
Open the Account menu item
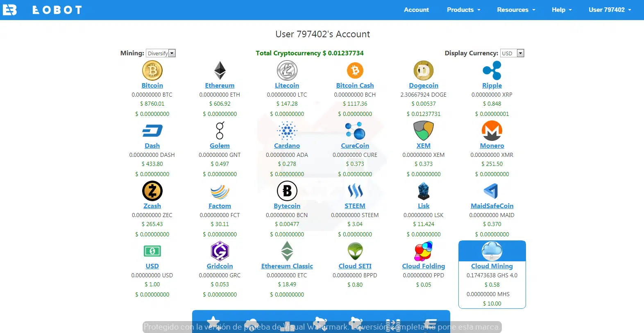coord(416,10)
